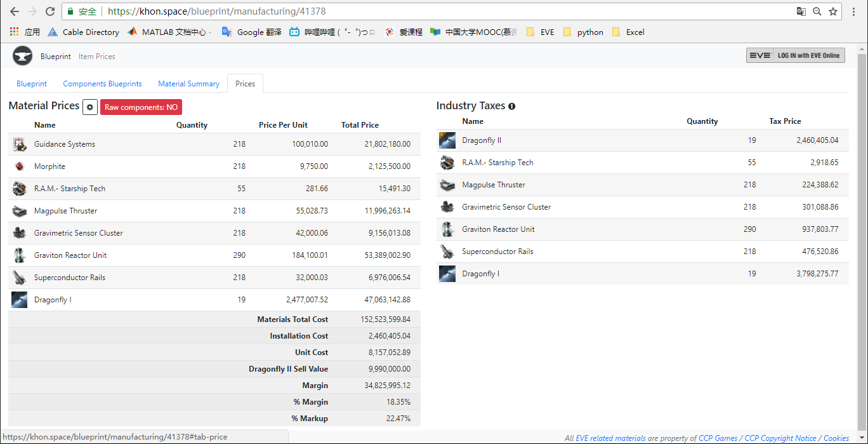
Task: Open the Blueprint menu in top navbar
Action: 56,57
